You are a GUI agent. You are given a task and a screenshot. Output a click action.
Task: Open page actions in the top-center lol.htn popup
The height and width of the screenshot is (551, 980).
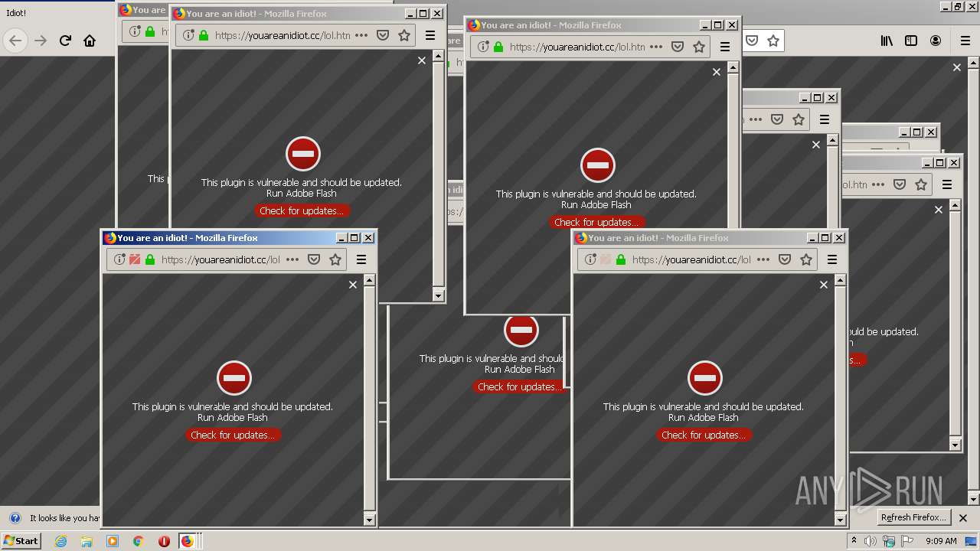(656, 47)
